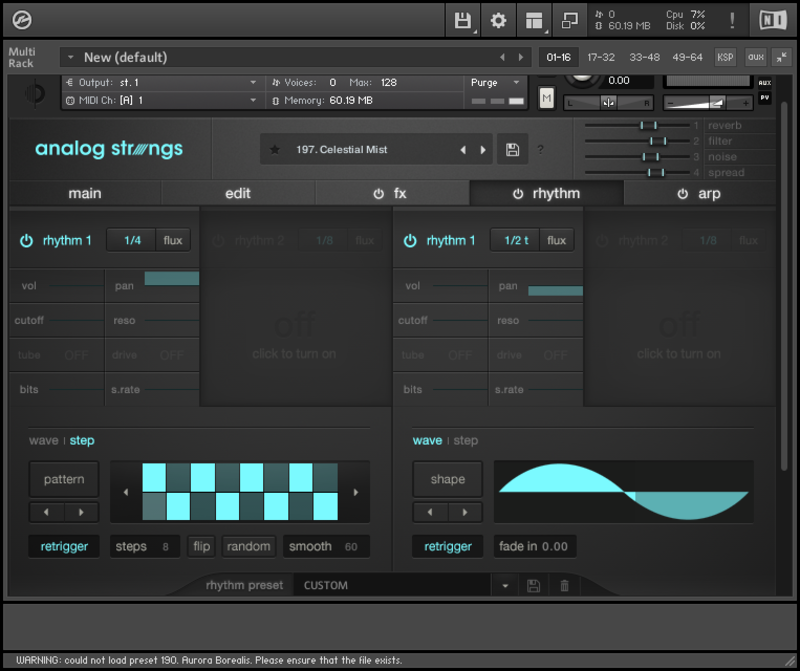Toggle power for rhythm 1 set to 1/4

tap(27, 240)
